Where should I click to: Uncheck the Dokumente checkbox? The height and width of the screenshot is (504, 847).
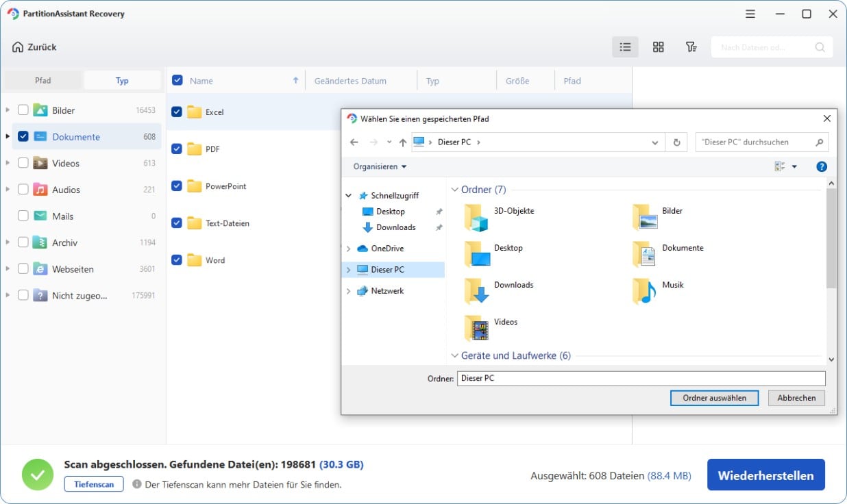click(x=23, y=136)
